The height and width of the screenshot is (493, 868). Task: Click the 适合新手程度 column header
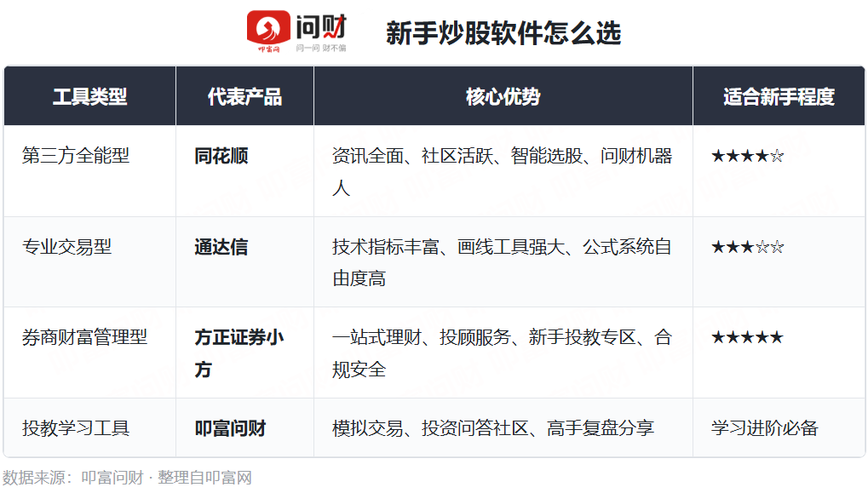pos(779,97)
